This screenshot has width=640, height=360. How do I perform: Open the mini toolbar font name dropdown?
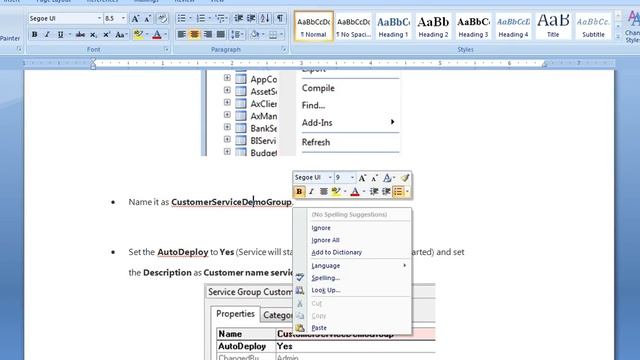[330, 178]
